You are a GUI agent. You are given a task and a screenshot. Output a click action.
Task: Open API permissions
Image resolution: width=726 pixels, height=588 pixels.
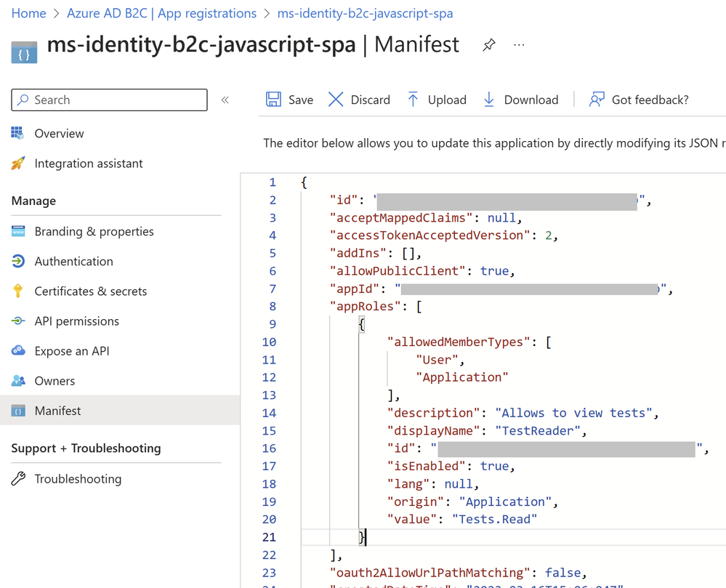click(x=77, y=321)
